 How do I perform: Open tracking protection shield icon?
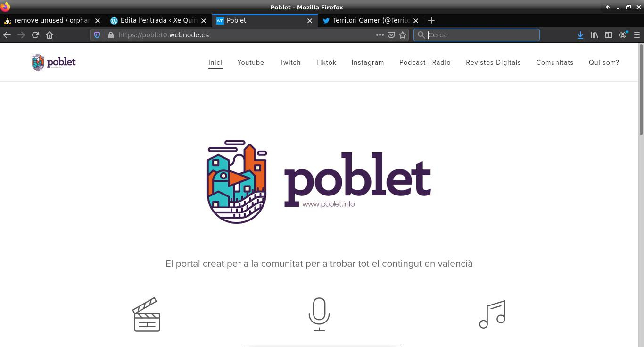point(97,35)
